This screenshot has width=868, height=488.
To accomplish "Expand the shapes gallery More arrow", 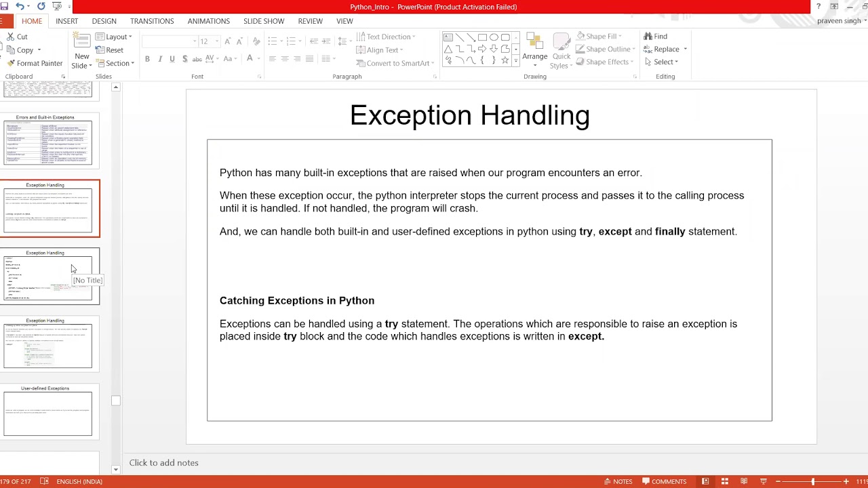I will click(x=516, y=61).
